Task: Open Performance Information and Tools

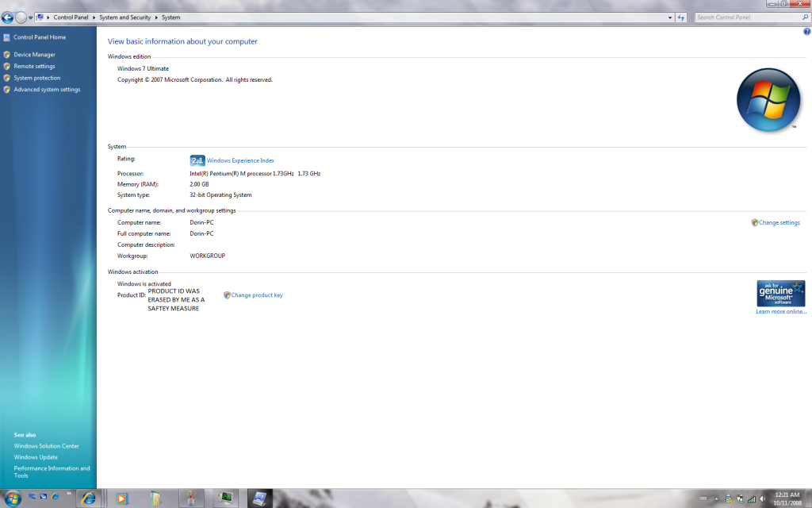Action: (x=52, y=471)
